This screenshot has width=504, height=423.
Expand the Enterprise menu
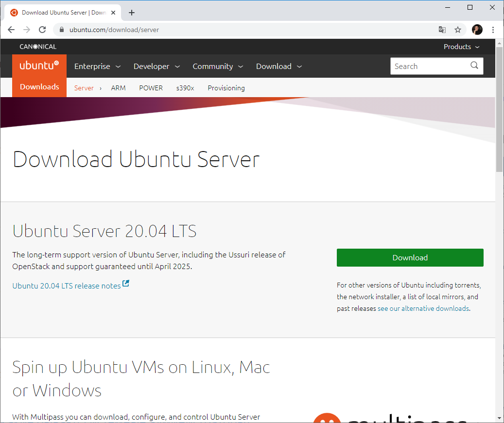(97, 66)
